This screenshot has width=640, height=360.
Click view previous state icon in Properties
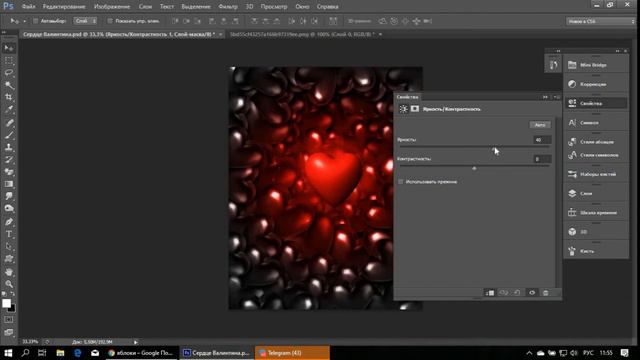point(504,293)
